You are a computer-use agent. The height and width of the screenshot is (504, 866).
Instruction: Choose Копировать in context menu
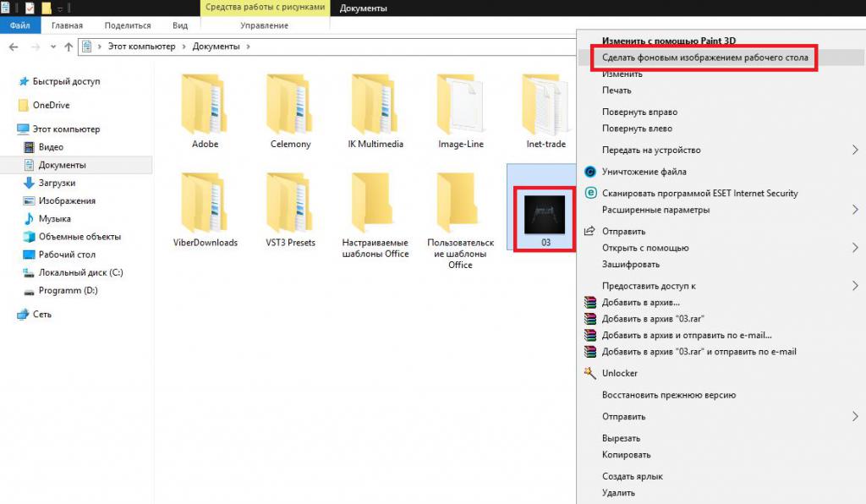pyautogui.click(x=626, y=455)
